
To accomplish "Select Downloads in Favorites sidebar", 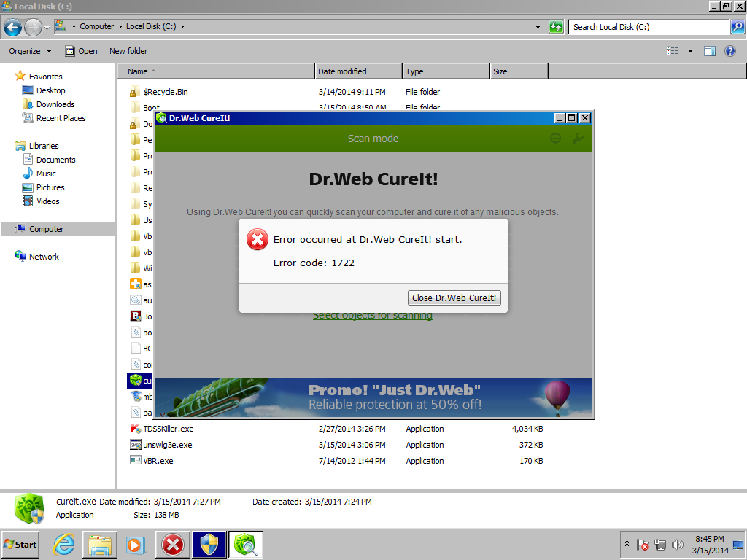I will tap(55, 104).
